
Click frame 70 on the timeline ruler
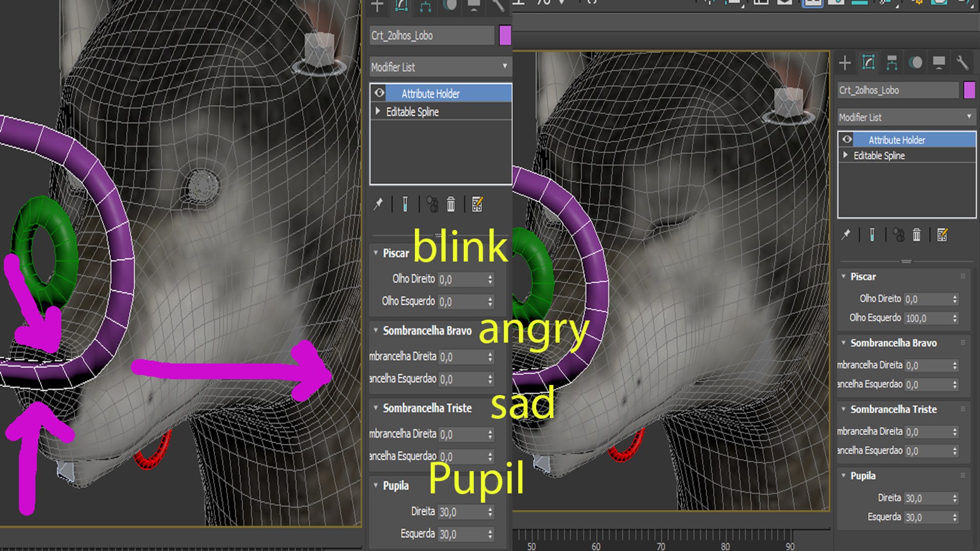660,546
